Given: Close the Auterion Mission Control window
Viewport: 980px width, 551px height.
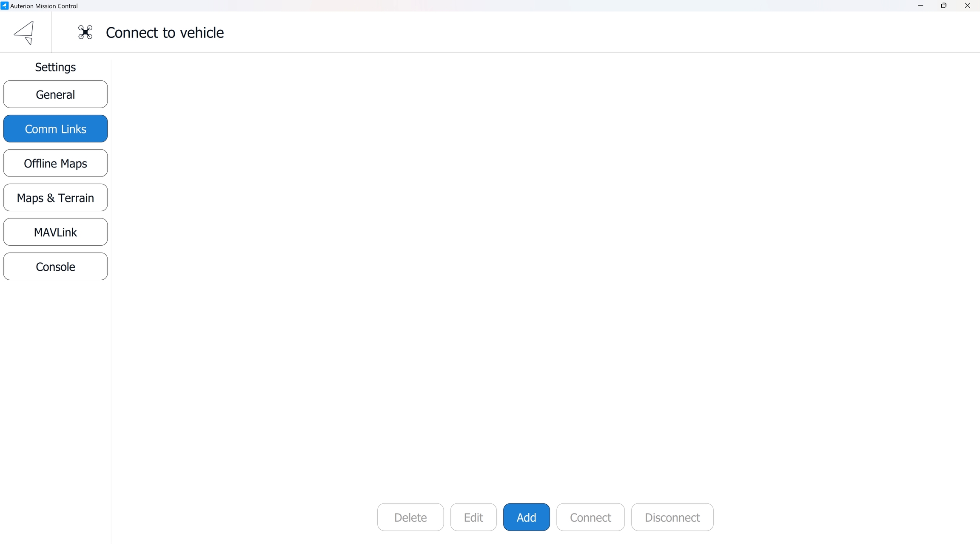Looking at the screenshot, I should (x=967, y=6).
